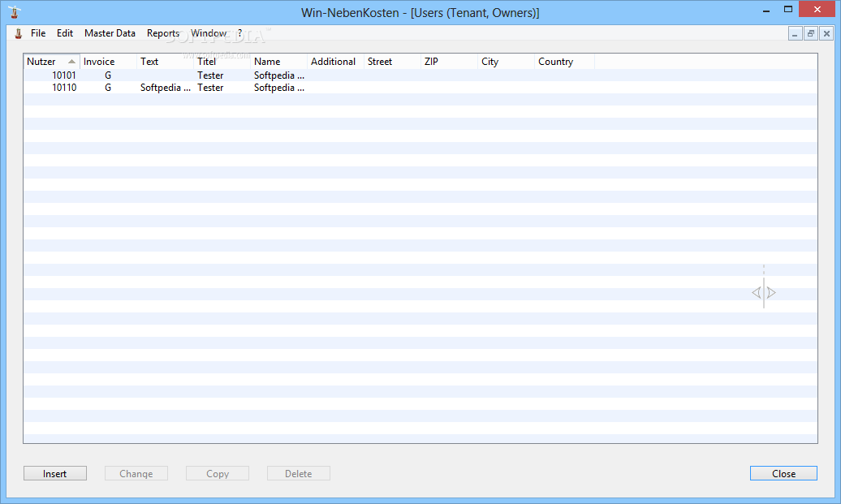Click the Delete button
Image resolution: width=841 pixels, height=504 pixels.
click(298, 473)
